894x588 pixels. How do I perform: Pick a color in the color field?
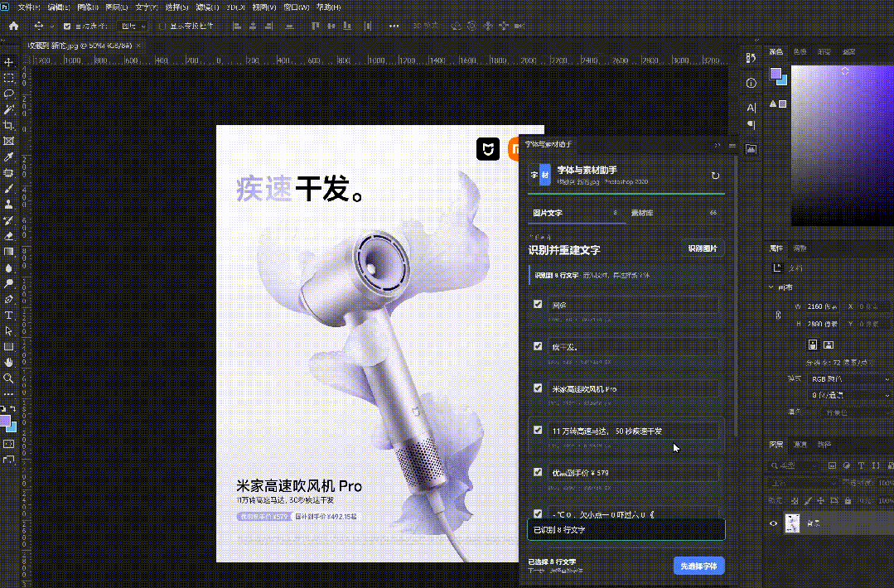coord(842,145)
